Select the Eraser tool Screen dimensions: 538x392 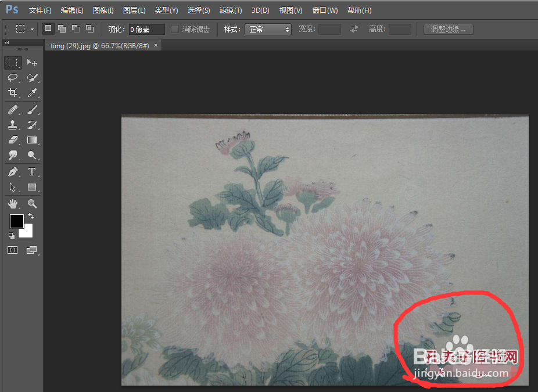click(x=13, y=140)
